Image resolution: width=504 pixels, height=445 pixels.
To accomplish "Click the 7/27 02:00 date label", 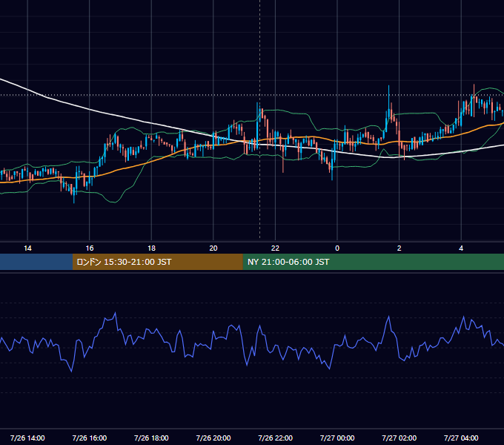I will click(x=399, y=438).
